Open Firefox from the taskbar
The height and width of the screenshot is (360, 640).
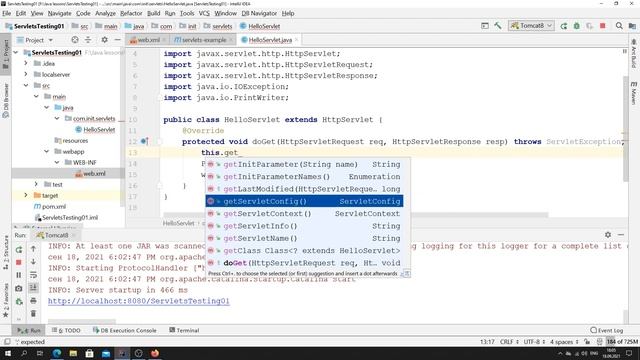tap(155, 353)
